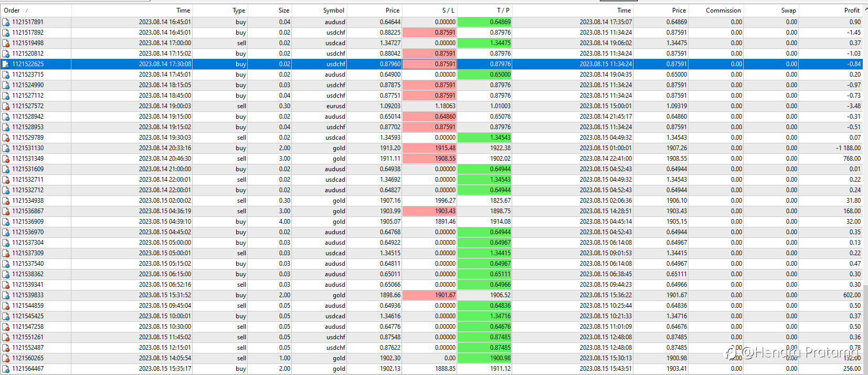The width and height of the screenshot is (868, 375).
Task: Select the profit value 31.80
Action: tap(853, 201)
